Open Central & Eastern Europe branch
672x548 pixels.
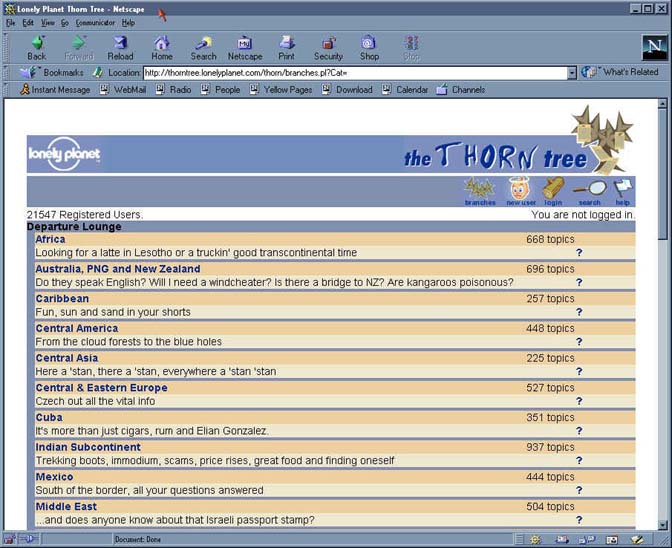pos(101,387)
